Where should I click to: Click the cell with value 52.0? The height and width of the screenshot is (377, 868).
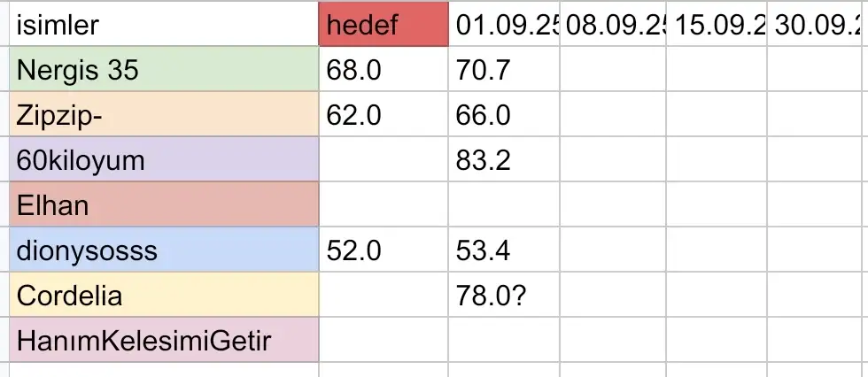(383, 250)
